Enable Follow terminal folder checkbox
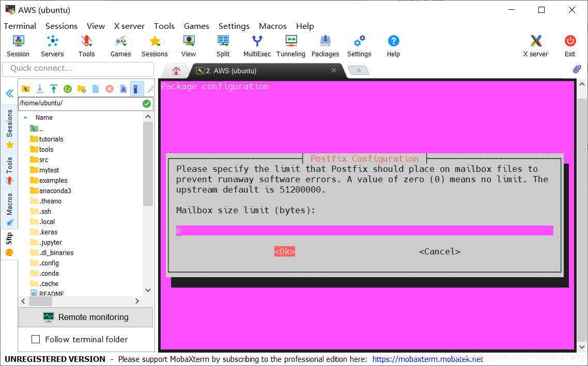 pos(36,339)
